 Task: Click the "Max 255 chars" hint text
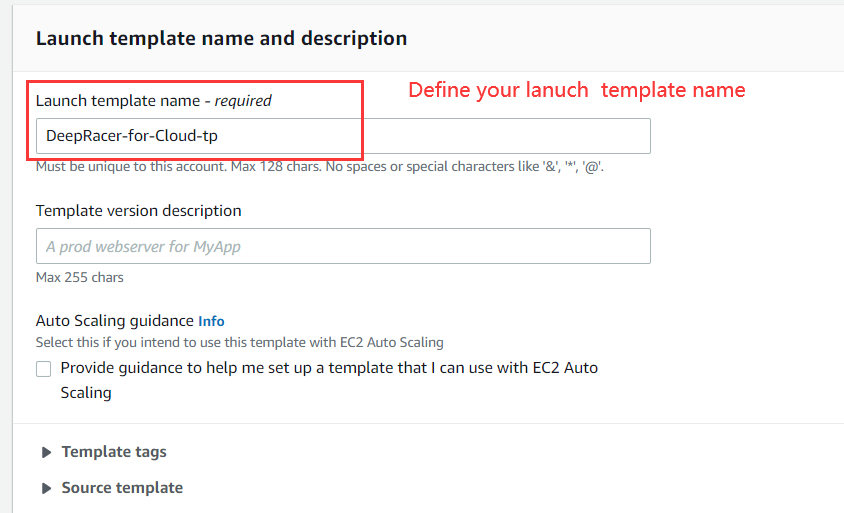click(x=79, y=277)
